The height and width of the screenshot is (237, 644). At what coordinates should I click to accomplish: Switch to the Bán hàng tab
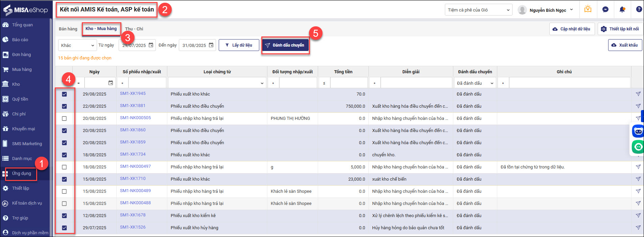coord(68,29)
